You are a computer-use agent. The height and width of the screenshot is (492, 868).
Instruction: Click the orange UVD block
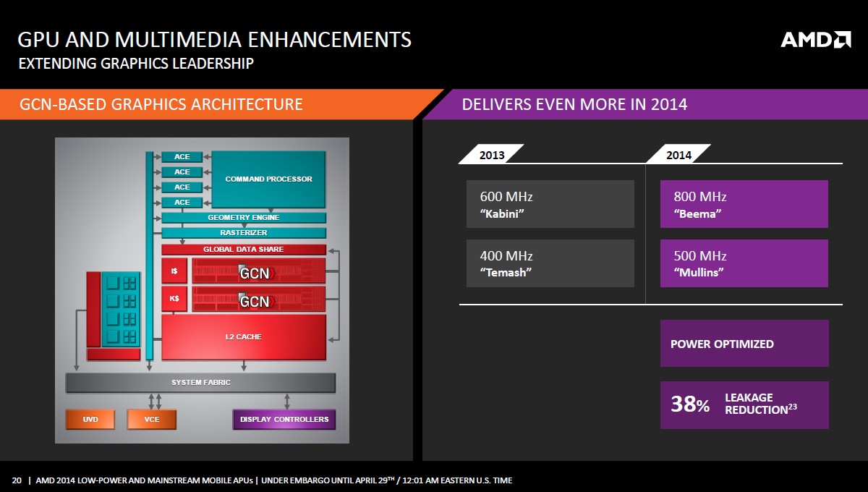pyautogui.click(x=90, y=419)
